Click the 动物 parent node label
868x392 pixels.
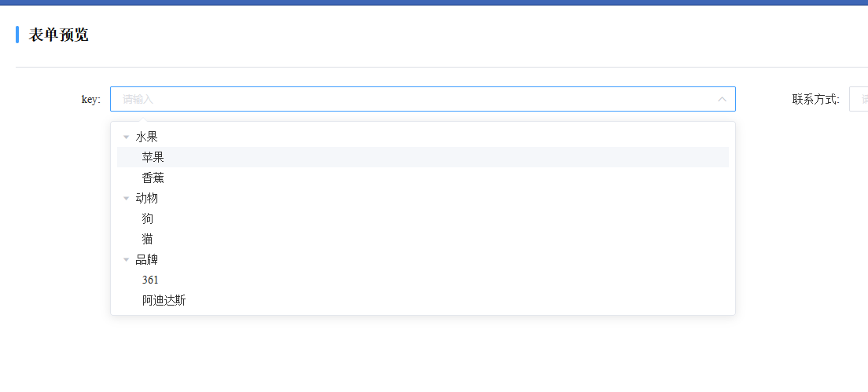[x=147, y=199]
